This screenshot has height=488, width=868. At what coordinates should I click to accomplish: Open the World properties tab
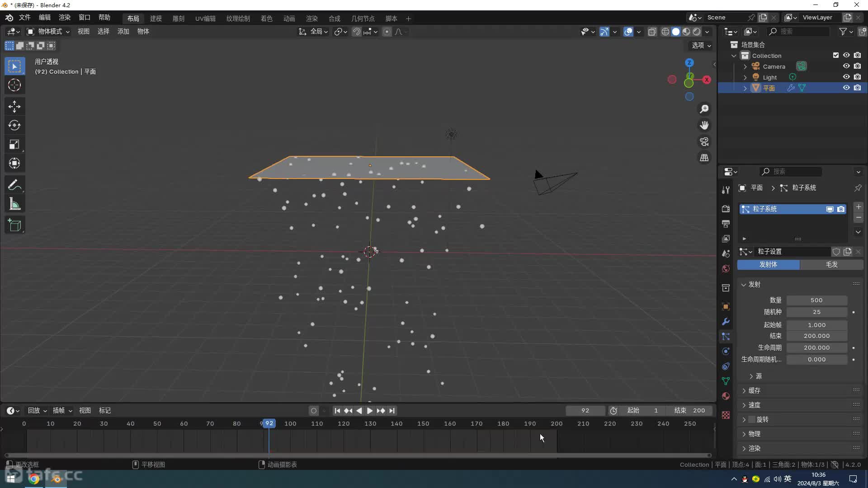coord(726,269)
